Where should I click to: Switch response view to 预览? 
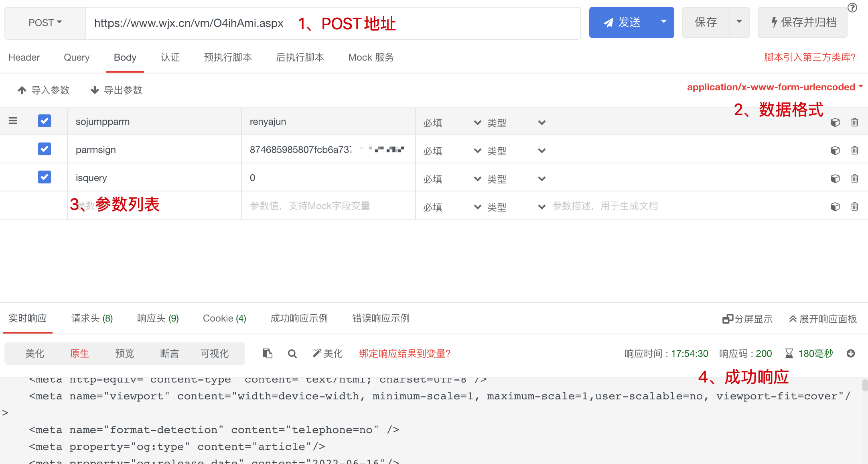pos(125,353)
